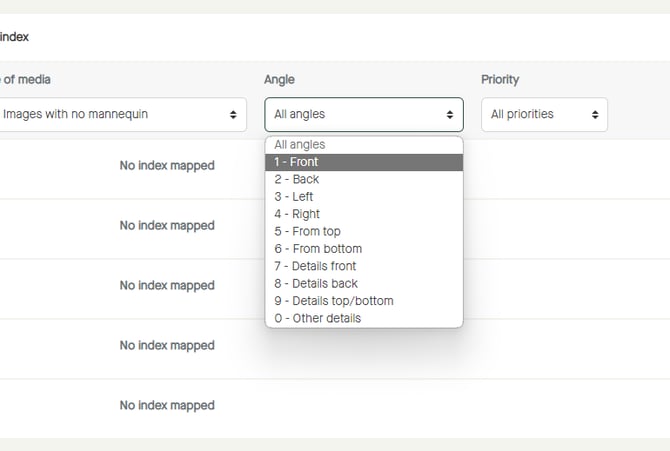Click the first "No index mapped" row
Viewport: 670px width, 451px height.
(x=167, y=166)
